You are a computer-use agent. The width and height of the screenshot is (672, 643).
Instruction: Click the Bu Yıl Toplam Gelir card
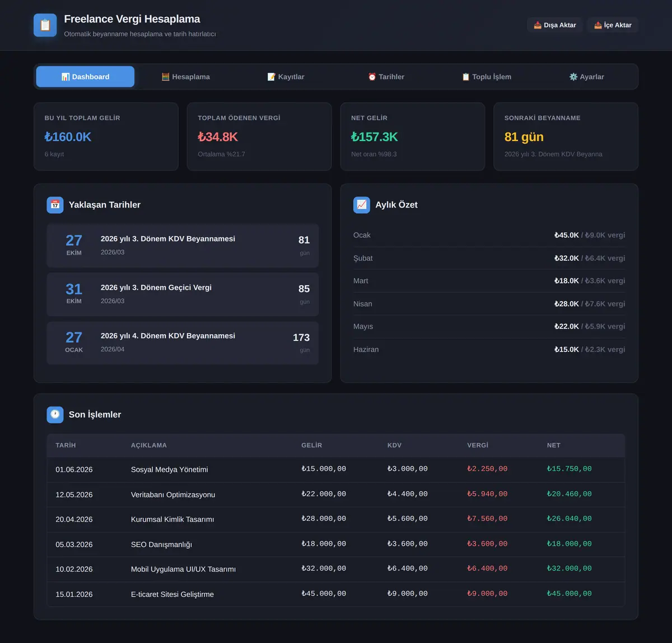pyautogui.click(x=106, y=137)
